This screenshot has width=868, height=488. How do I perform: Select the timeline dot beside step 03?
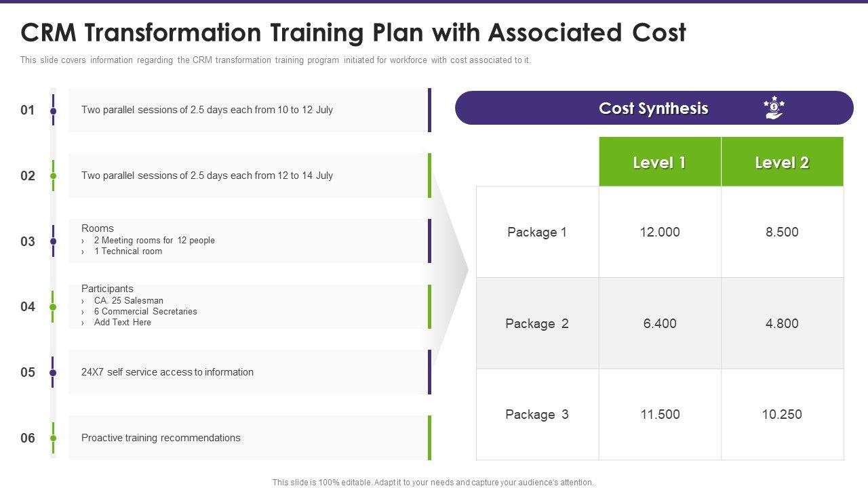[x=54, y=241]
